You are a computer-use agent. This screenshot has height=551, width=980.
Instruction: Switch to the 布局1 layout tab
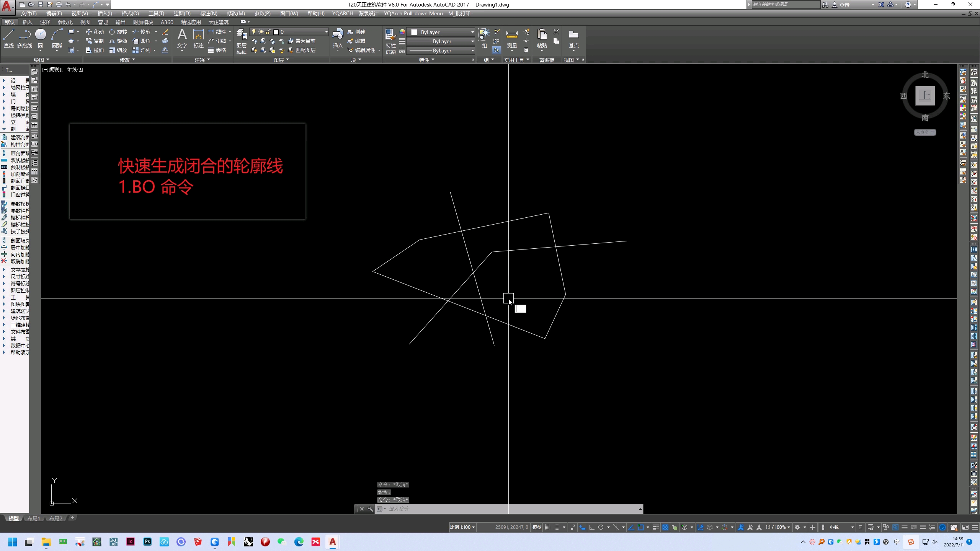pos(34,518)
